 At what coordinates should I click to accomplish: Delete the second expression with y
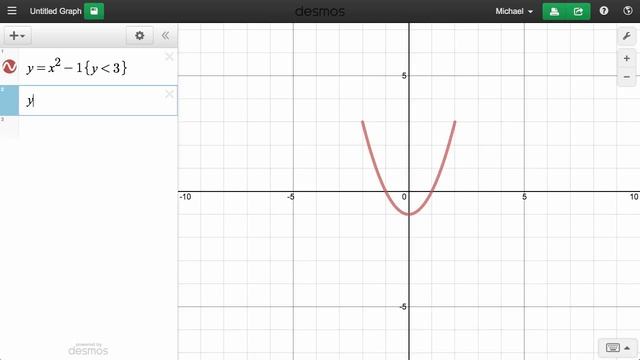169,94
